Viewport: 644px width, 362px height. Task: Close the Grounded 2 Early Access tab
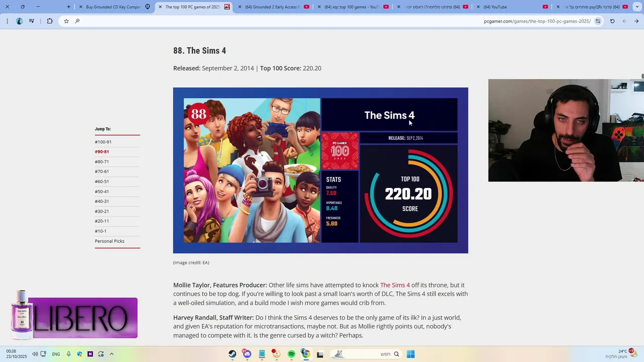click(240, 7)
